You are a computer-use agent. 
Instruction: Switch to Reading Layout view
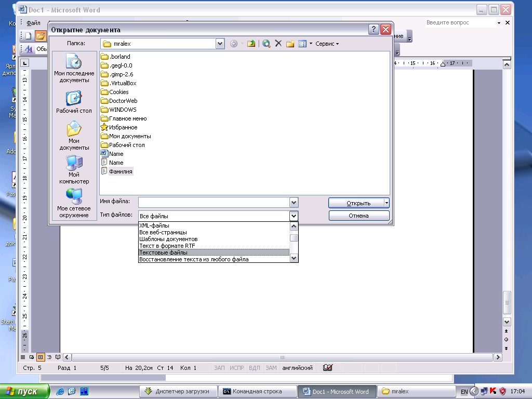(x=58, y=357)
